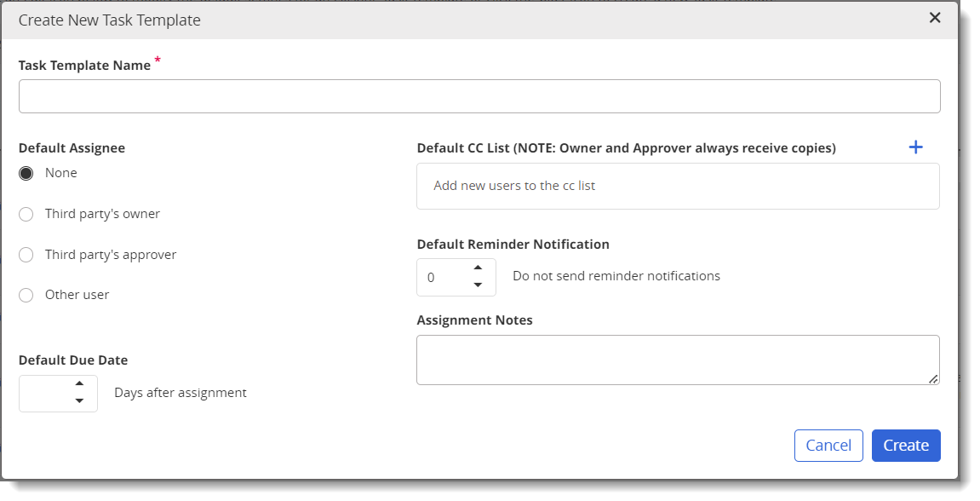Increase the Default Due Date value
This screenshot has height=501, width=980.
(x=79, y=383)
